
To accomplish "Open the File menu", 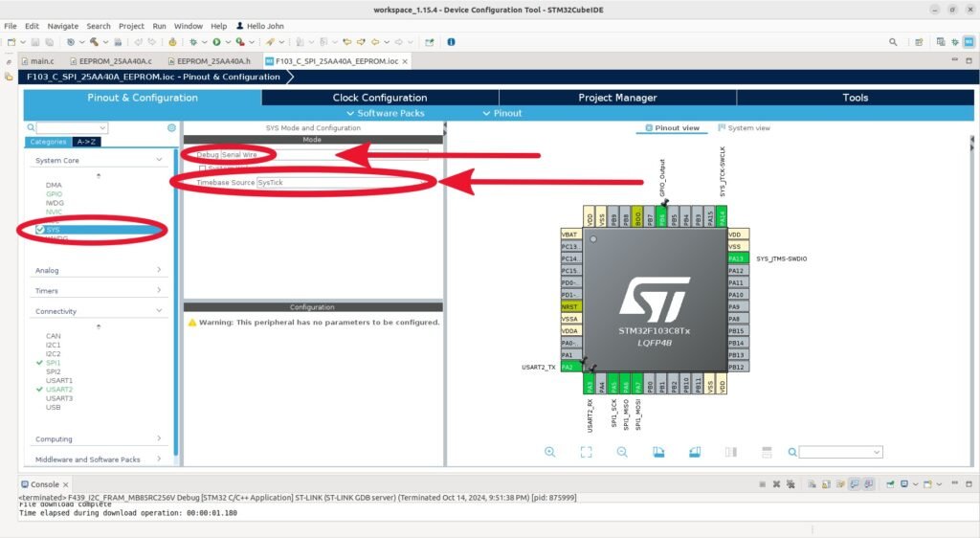I will click(x=11, y=26).
